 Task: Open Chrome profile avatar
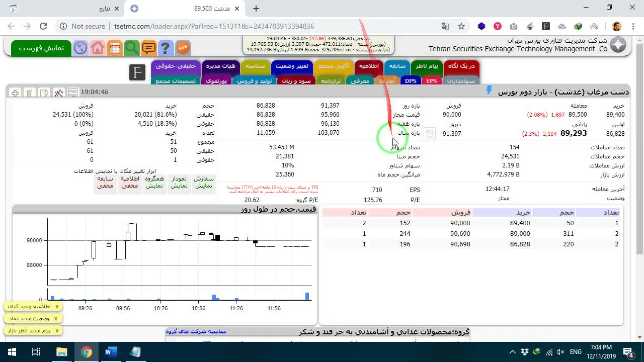click(617, 26)
